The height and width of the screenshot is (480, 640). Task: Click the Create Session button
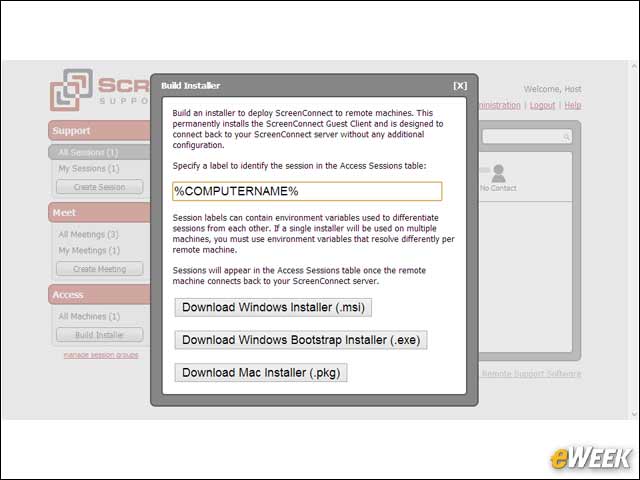tap(100, 187)
